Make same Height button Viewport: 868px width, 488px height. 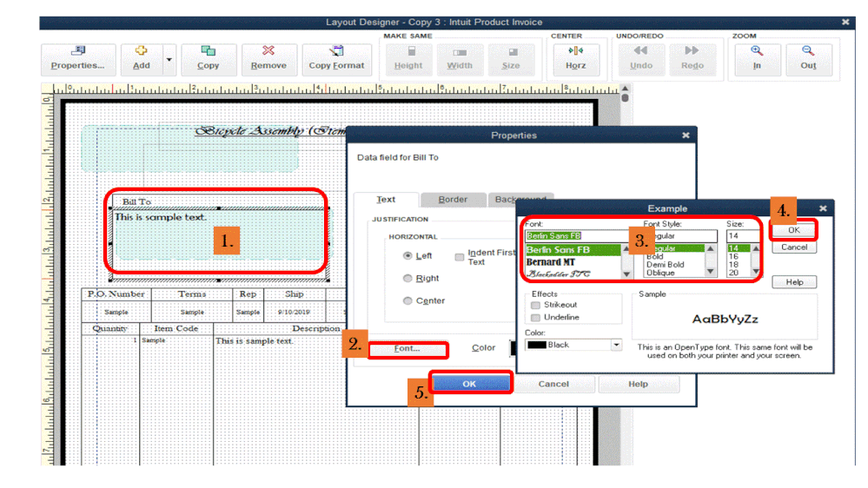pos(408,59)
